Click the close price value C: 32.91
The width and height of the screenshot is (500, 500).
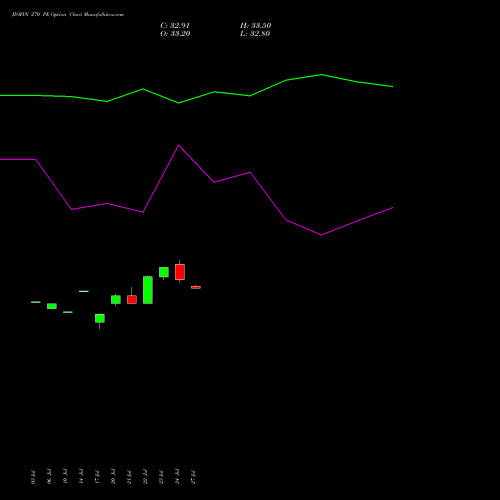tap(175, 26)
